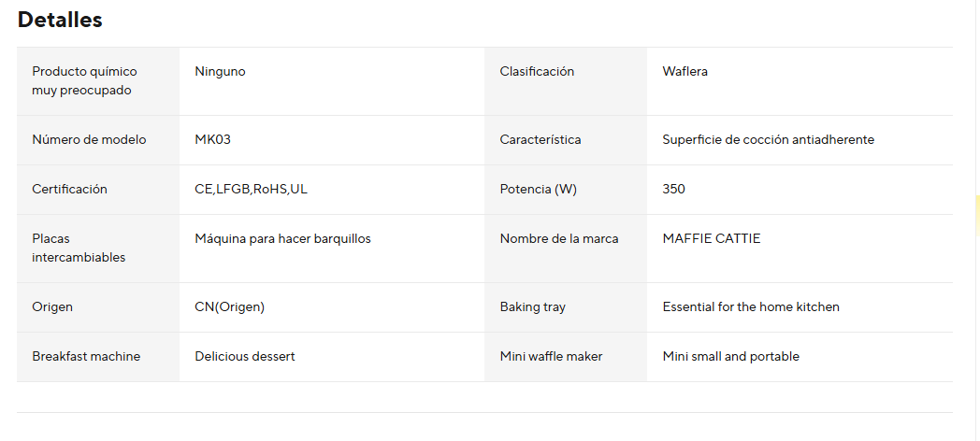980x441 pixels.
Task: Select the 350 power value
Action: tap(673, 190)
